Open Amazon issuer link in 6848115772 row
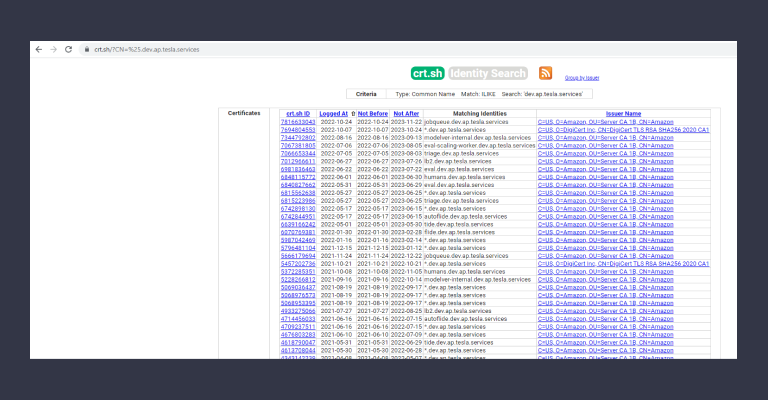768x400 pixels. point(605,177)
